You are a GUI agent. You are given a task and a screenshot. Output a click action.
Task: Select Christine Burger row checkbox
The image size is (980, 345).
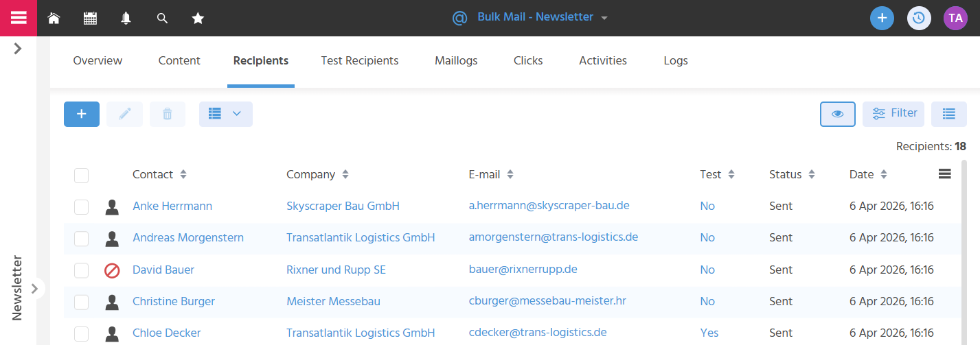click(81, 302)
